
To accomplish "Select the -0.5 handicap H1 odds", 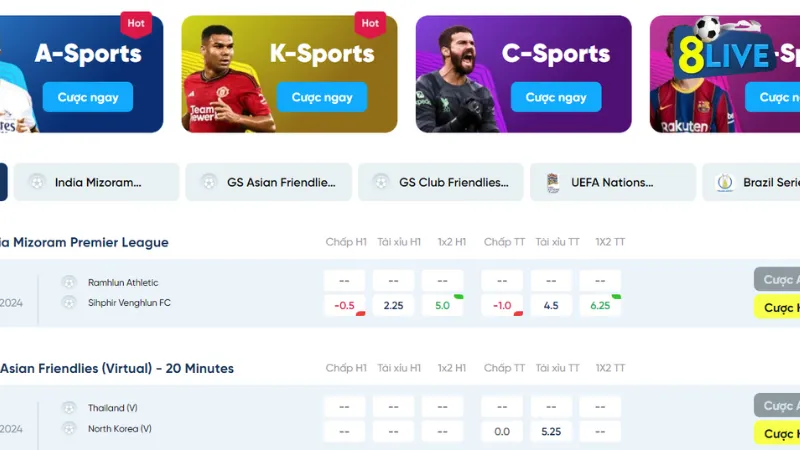I will [x=345, y=305].
